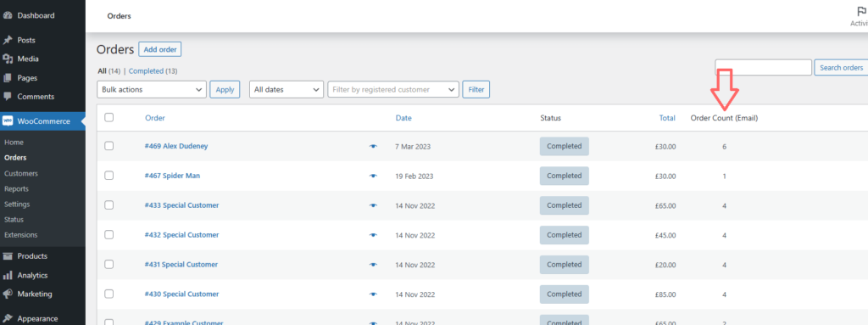Open the Activity flag panel icon

[861, 12]
